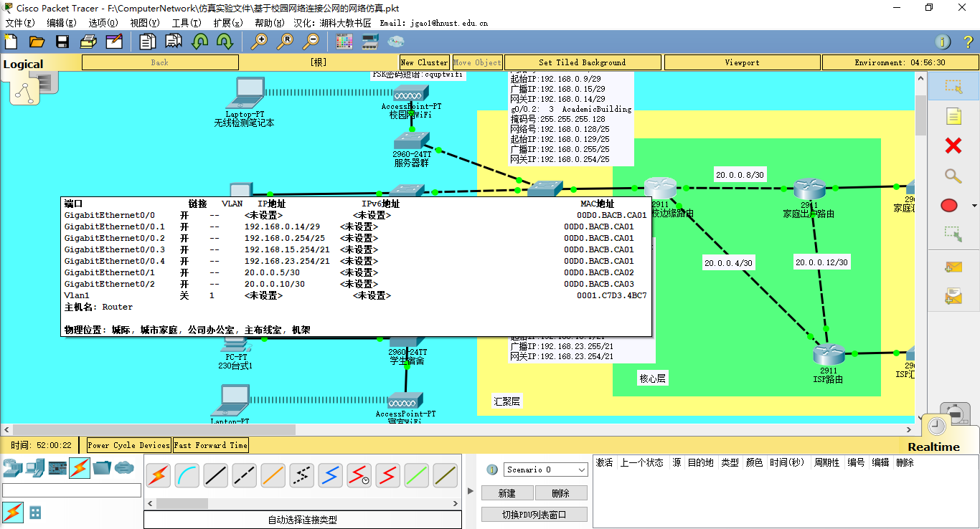The height and width of the screenshot is (529, 980).
Task: Click the cloud icon in main toolbar
Action: pyautogui.click(x=395, y=42)
